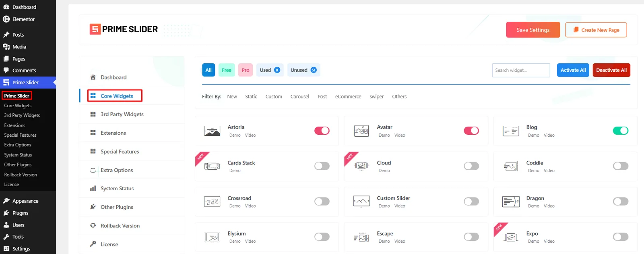
Task: Open the Astoria Demo link
Action: (x=235, y=135)
